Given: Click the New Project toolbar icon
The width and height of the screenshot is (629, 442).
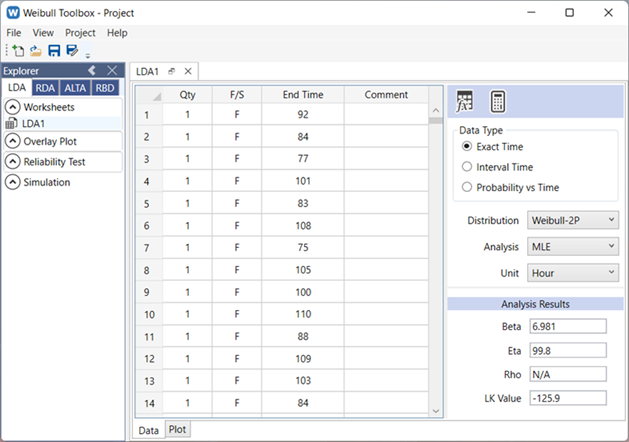Looking at the screenshot, I should tap(18, 50).
